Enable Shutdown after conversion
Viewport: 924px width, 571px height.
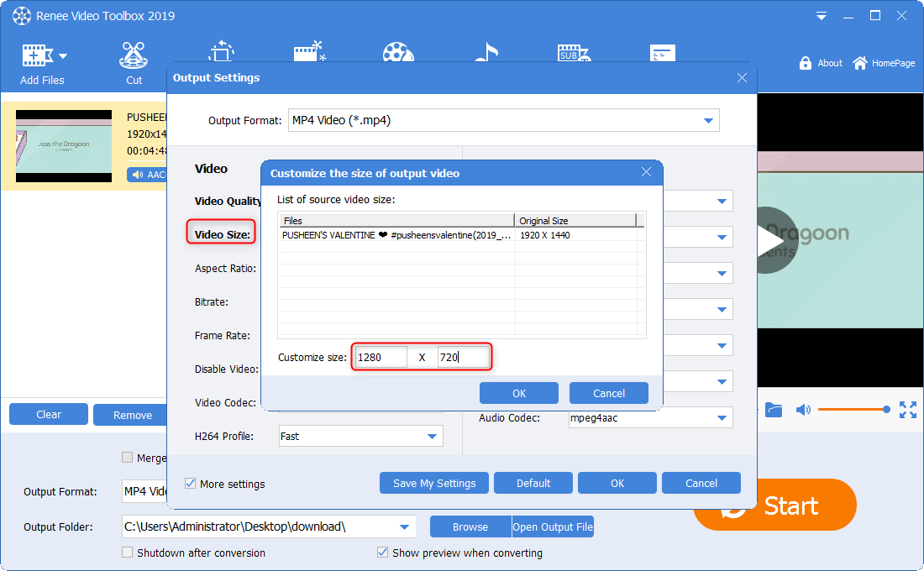(128, 553)
